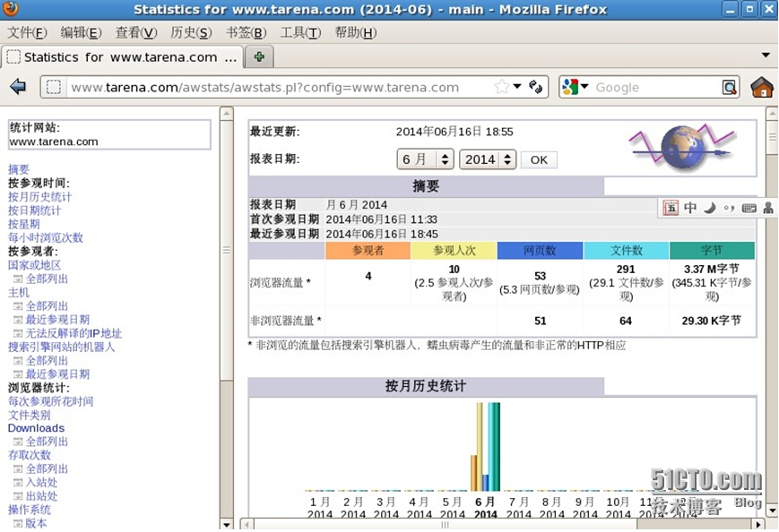Click the blue 网页数 column header
This screenshot has width=779, height=532.
[540, 251]
